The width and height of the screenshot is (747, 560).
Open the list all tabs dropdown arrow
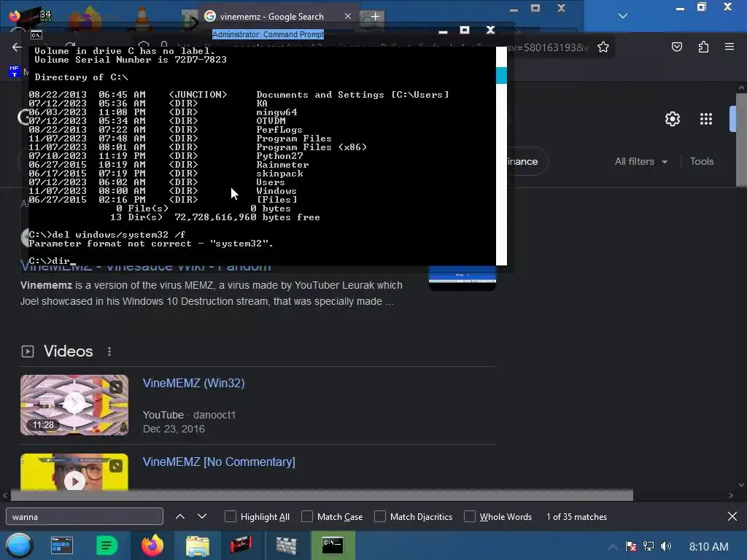623,16
